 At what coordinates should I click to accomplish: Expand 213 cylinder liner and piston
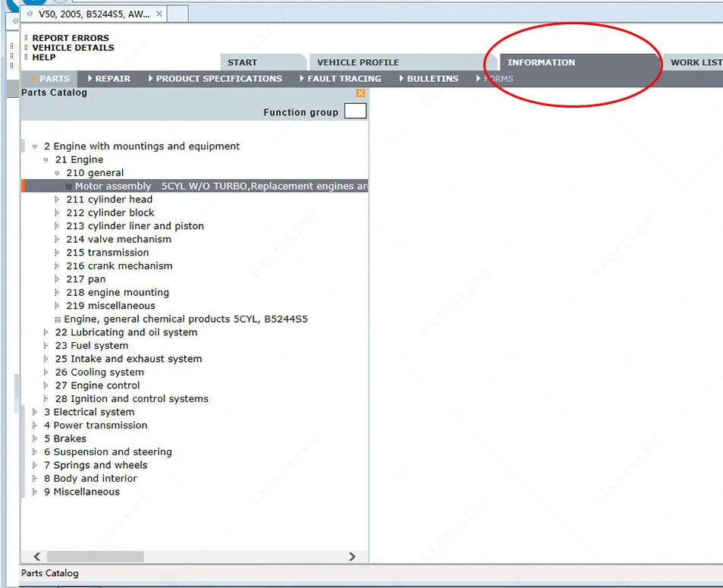click(x=57, y=226)
